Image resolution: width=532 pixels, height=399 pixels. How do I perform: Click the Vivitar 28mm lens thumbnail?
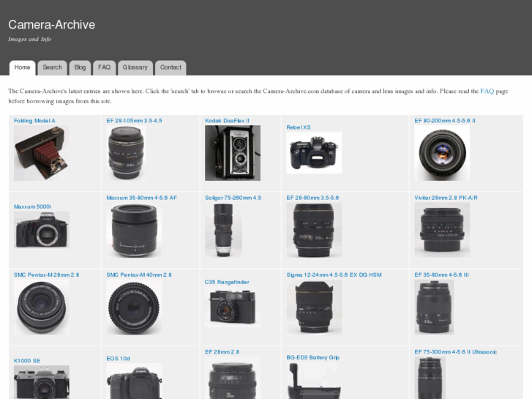[x=442, y=230]
